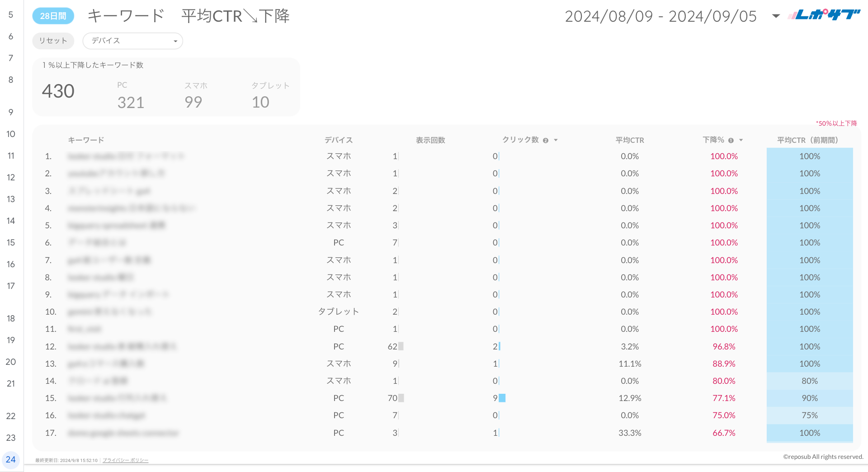Click the help icon next to クリック数
Viewport: 868px width, 472px height.
pos(546,141)
